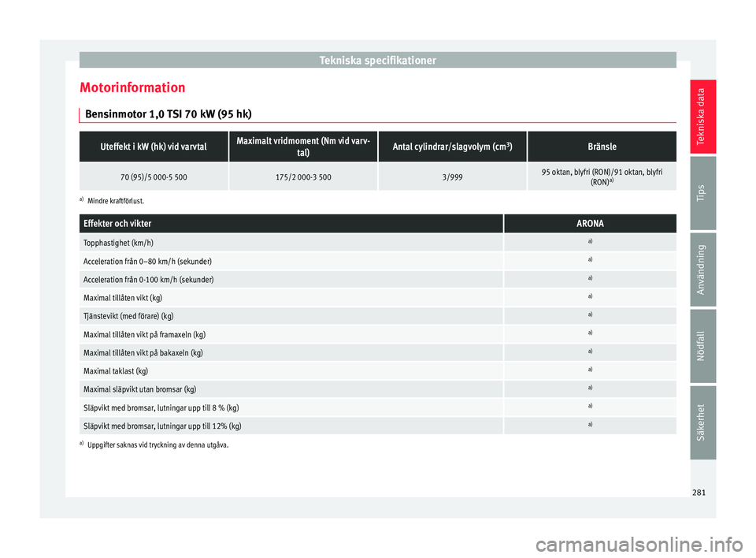756x558 pixels.
Task: Click the Acceleration från 0–80 km/h row
Action: [377, 261]
